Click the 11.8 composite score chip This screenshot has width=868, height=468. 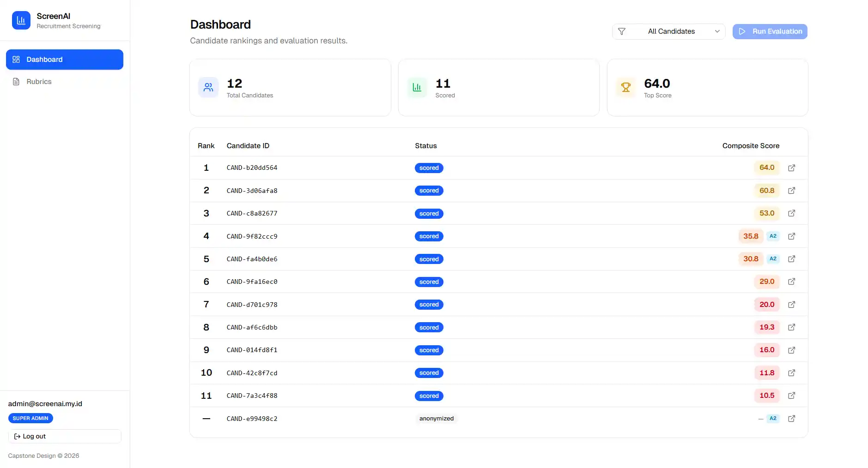[x=766, y=372]
